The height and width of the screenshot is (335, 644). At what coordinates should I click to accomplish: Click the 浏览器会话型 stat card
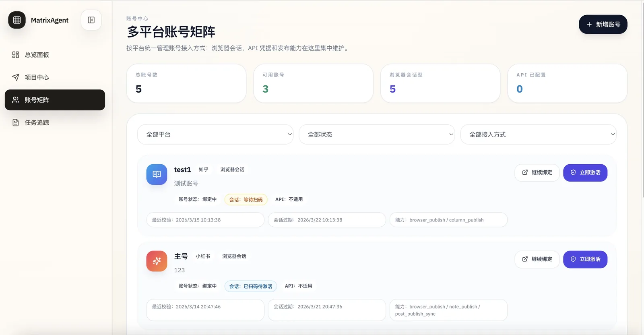(440, 83)
